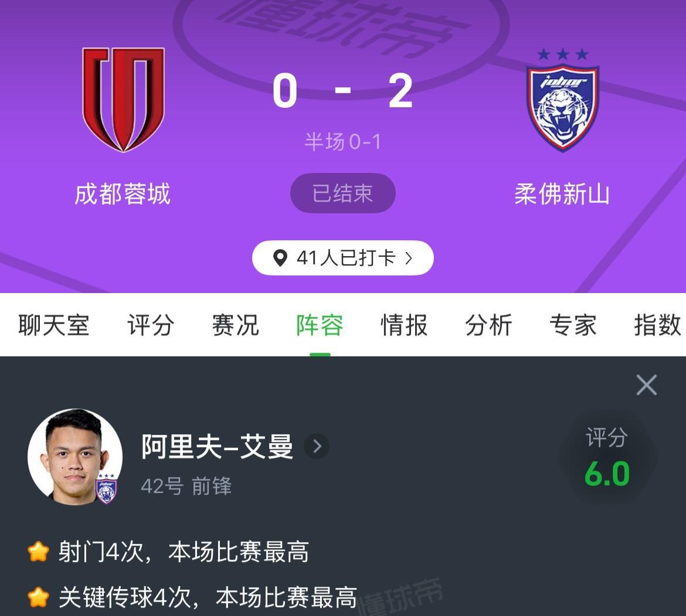This screenshot has height=616, width=686.
Task: Tap the star icon beside 射门4次
Action: tap(38, 552)
